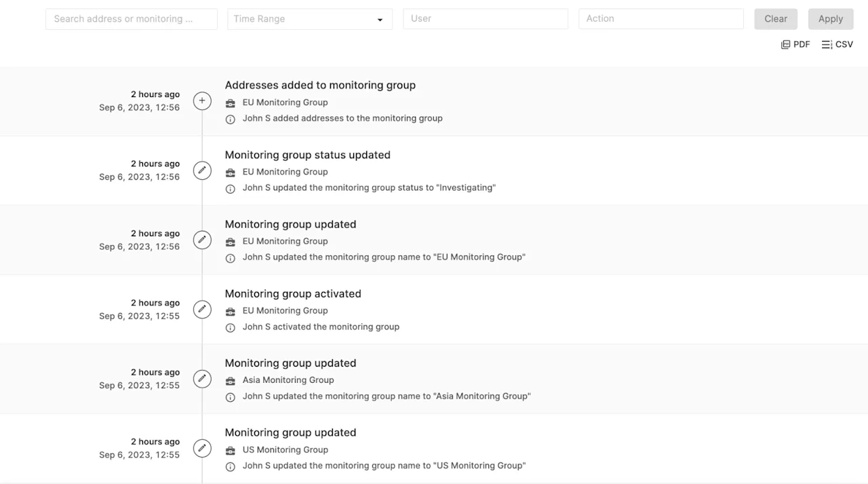The height and width of the screenshot is (484, 868).
Task: Click info icon beside John S activated text
Action: coord(230,327)
